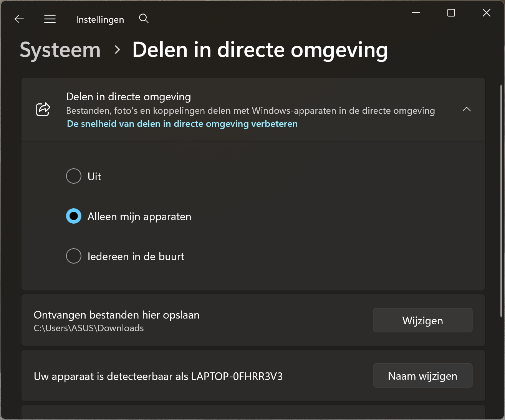Viewport: 505px width, 420px height.
Task: Click the breadcrumb arrow after Systeem
Action: coord(118,50)
